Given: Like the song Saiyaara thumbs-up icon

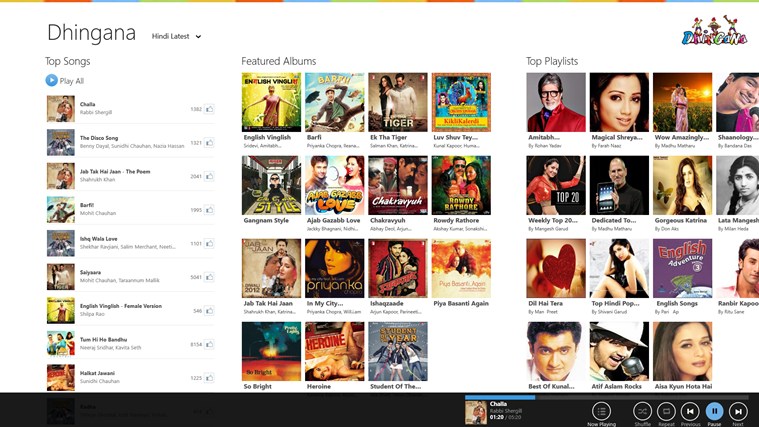Looking at the screenshot, I should click(209, 277).
